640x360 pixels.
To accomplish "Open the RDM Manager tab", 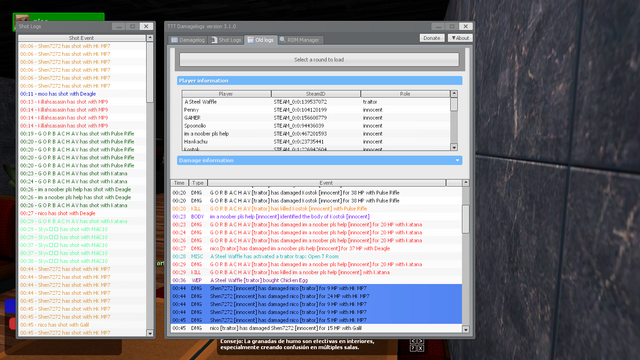I will click(x=300, y=40).
